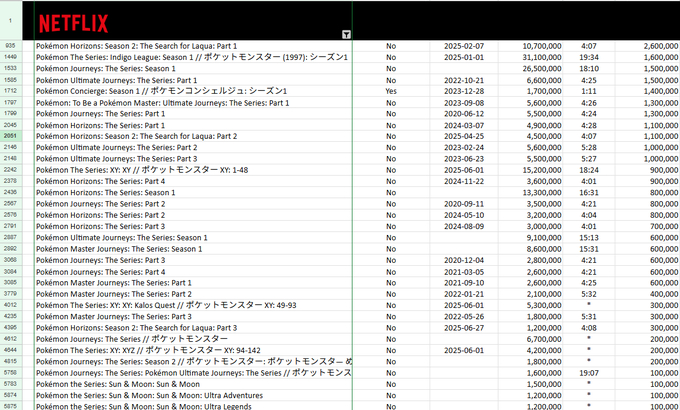Open the filter dropdown in the title column header
This screenshot has width=680, height=410.
[x=346, y=34]
